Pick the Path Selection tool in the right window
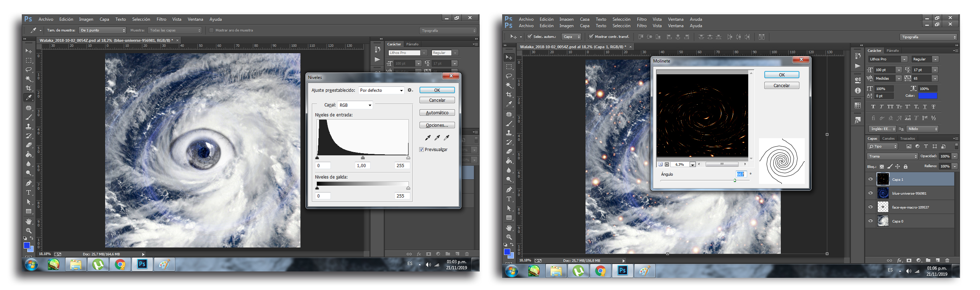The image size is (980, 290). tap(509, 208)
